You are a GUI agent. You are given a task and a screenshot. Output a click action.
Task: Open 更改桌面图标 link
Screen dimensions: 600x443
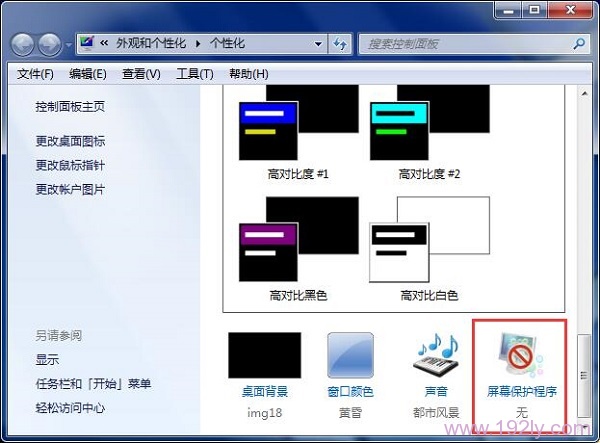[x=70, y=141]
